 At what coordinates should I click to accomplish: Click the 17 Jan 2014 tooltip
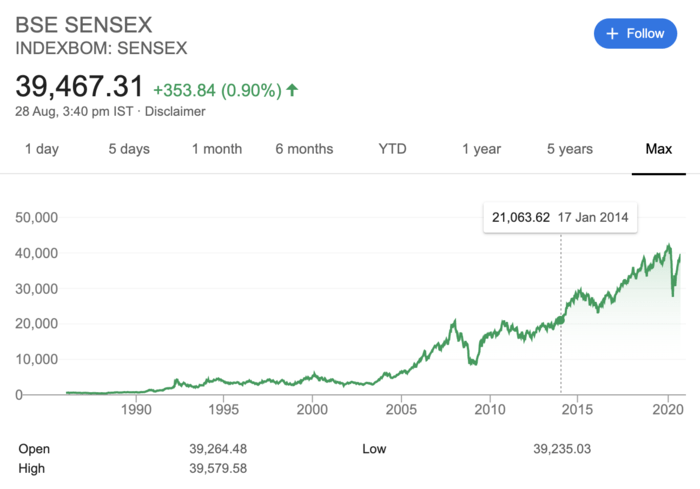click(560, 217)
